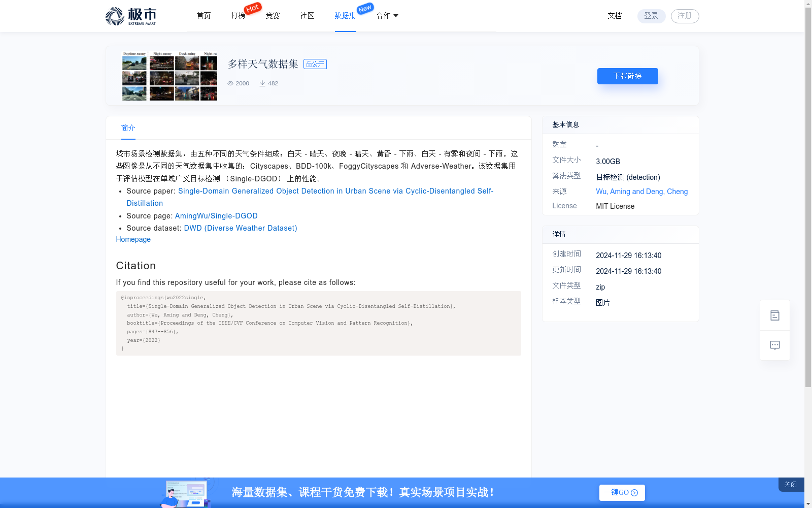
Task: Click the Extreme Mart logo
Action: [x=131, y=16]
